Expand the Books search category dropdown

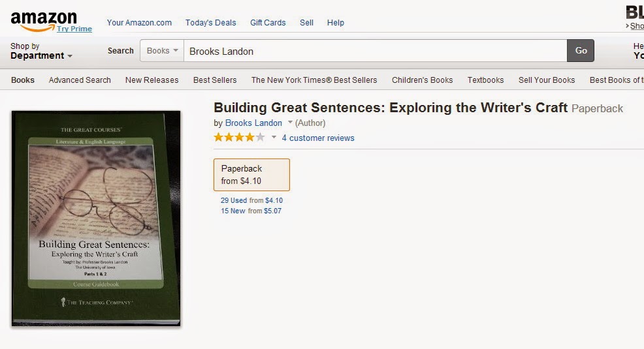(x=162, y=51)
